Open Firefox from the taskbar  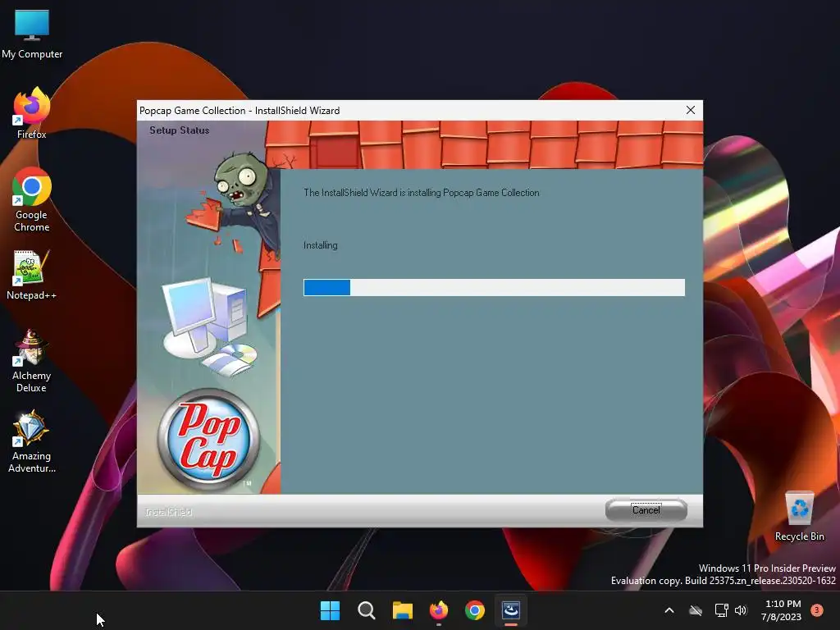(x=439, y=610)
